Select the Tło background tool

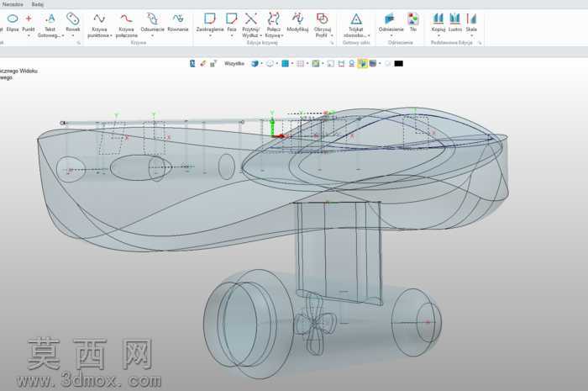point(413,22)
